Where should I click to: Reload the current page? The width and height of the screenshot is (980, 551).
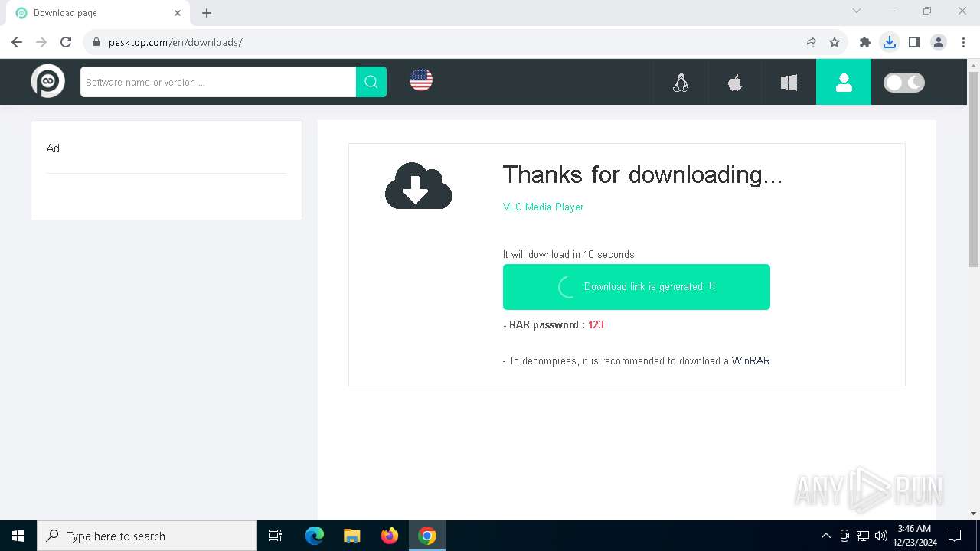coord(66,42)
